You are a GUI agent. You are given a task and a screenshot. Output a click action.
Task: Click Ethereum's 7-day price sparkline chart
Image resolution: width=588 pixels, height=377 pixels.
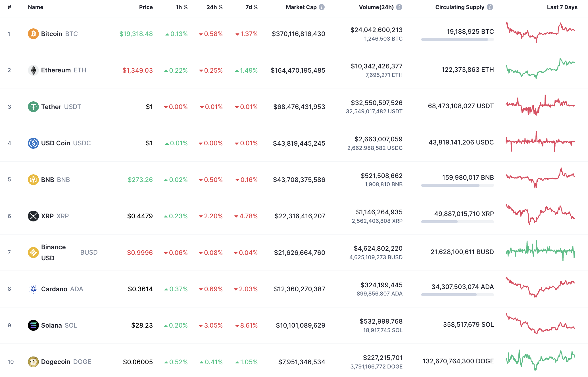tap(540, 70)
